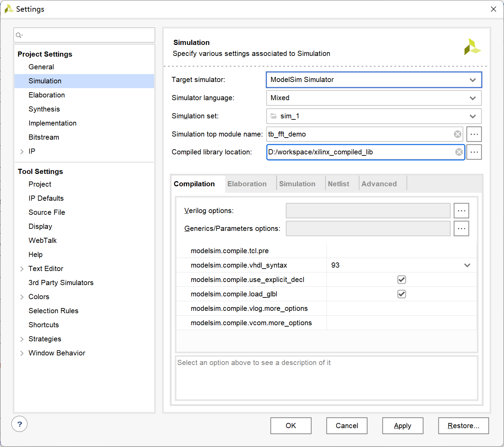Click the modelsim.compile.load_glbl property name

click(x=234, y=294)
